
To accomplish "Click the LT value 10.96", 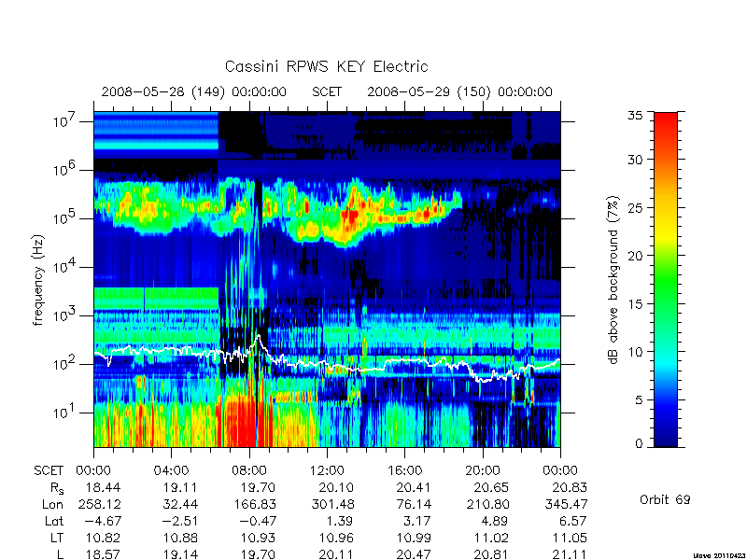I will [336, 539].
